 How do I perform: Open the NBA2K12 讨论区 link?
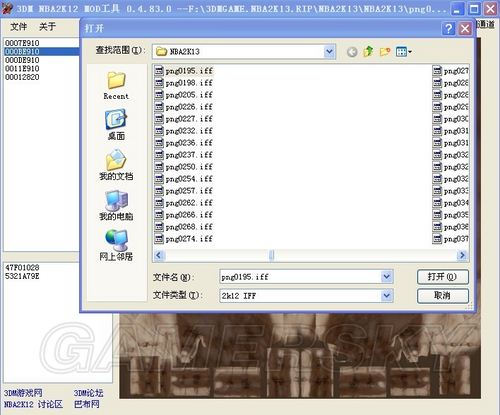(x=33, y=405)
